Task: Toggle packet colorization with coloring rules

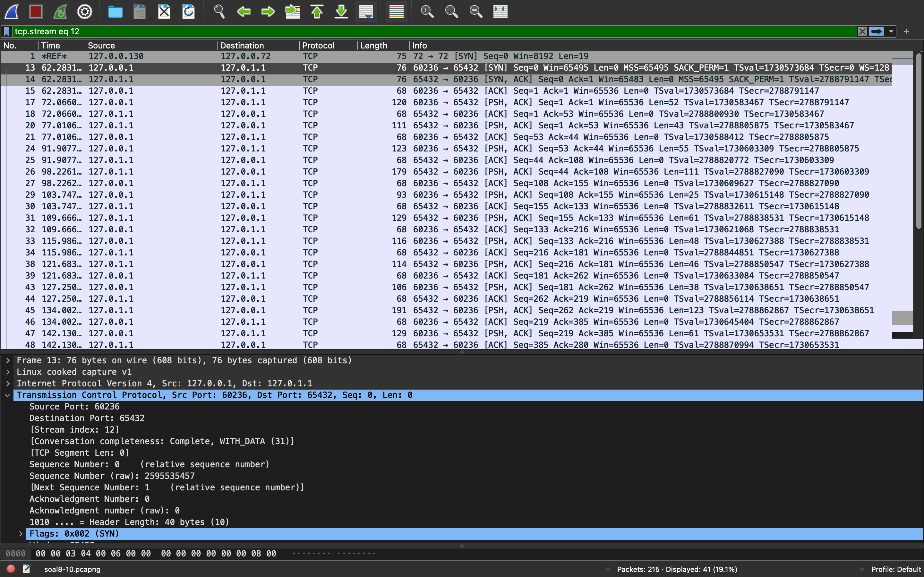Action: point(396,12)
